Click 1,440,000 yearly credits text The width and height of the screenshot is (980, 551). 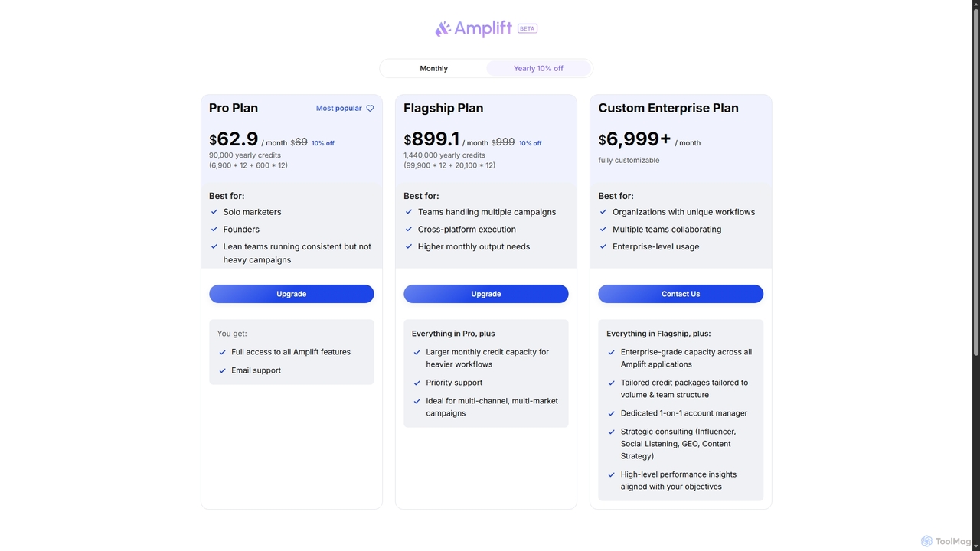pos(444,155)
